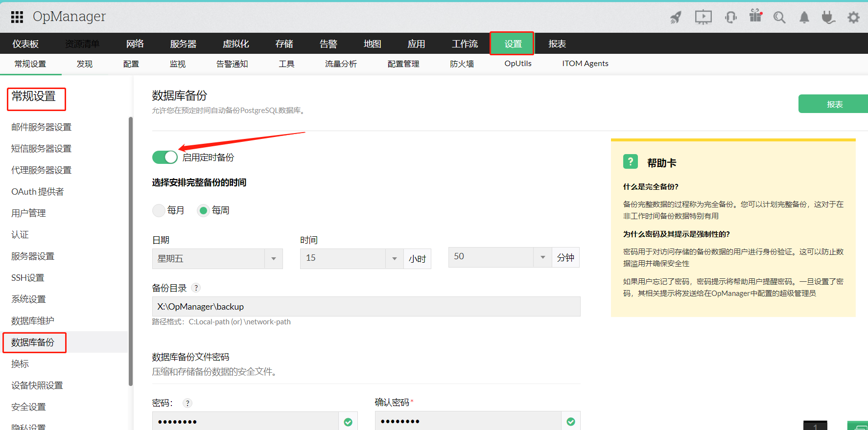Click the search magnifier icon
This screenshot has width=868, height=430.
779,18
